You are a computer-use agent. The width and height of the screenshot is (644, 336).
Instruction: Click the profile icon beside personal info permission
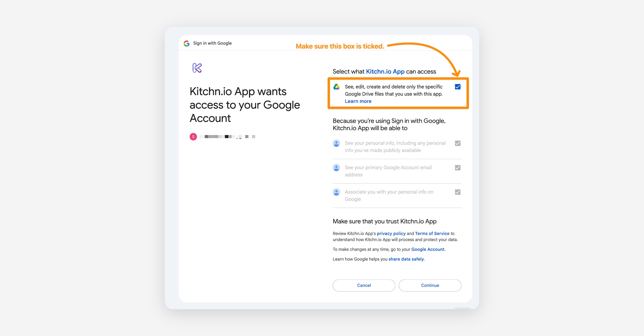pyautogui.click(x=336, y=143)
